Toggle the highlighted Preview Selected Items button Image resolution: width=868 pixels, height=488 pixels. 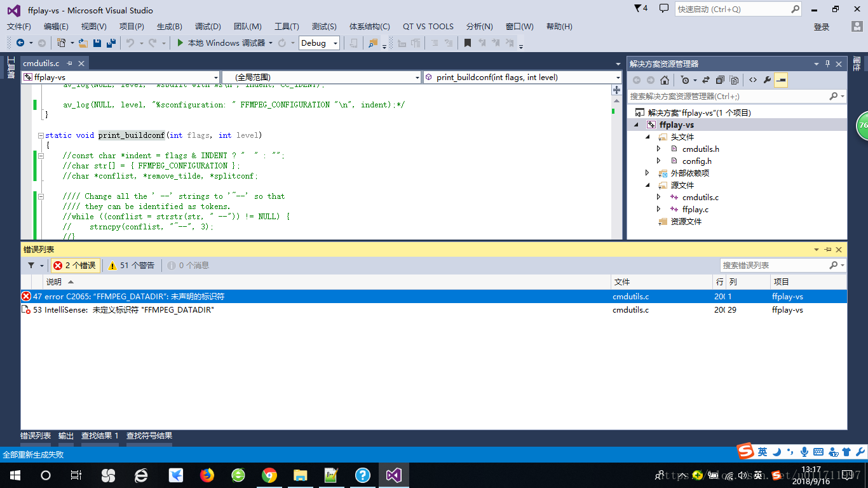point(781,80)
